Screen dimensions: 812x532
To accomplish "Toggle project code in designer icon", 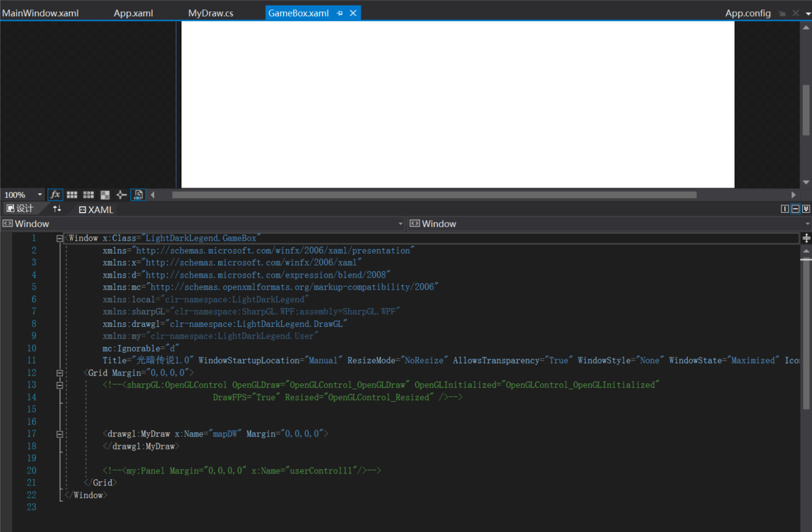I will coord(138,195).
